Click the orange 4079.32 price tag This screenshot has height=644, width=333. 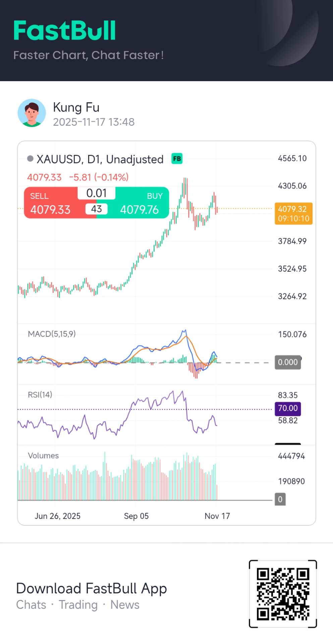293,213
